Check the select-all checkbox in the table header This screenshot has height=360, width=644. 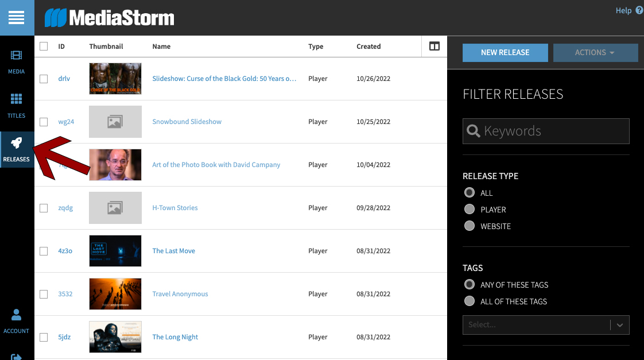pos(44,46)
